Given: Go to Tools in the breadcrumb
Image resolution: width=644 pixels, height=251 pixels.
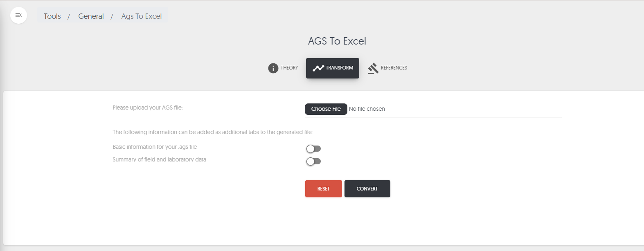Looking at the screenshot, I should (52, 16).
